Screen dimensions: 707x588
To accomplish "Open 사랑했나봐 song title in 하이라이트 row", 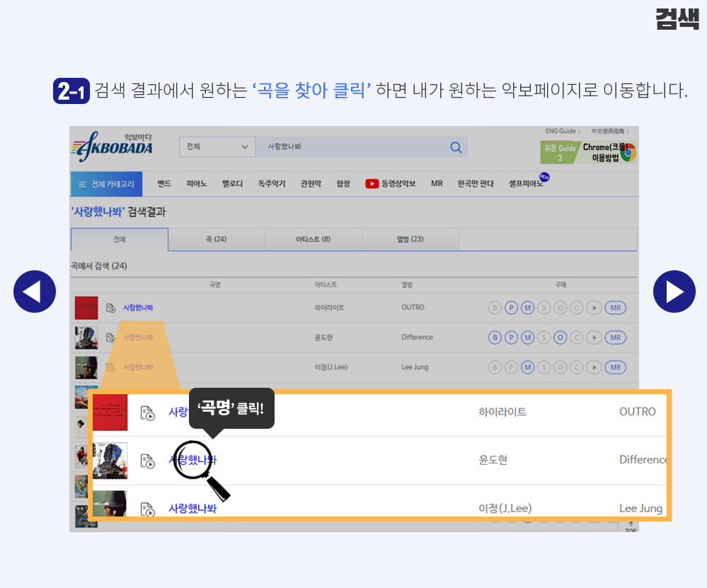I will click(138, 308).
